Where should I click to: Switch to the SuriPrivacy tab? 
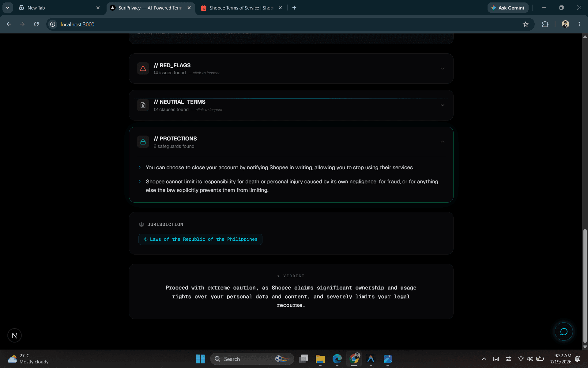[x=151, y=8]
